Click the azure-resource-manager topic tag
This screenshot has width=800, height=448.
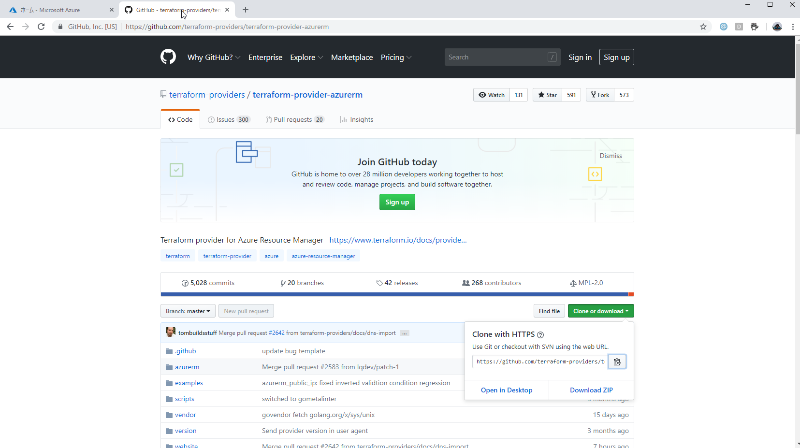coord(323,256)
